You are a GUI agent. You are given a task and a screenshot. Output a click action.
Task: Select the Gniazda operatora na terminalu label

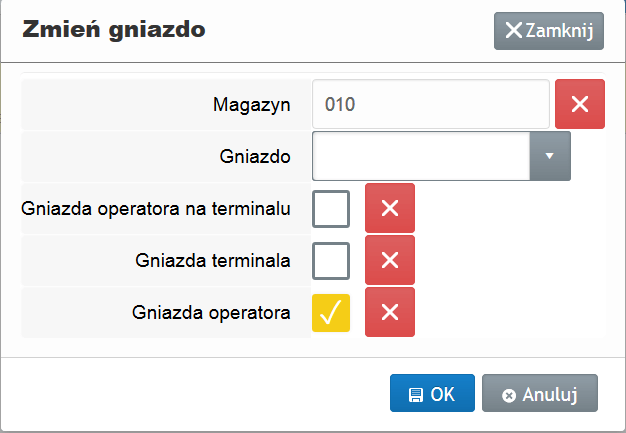pyautogui.click(x=156, y=208)
